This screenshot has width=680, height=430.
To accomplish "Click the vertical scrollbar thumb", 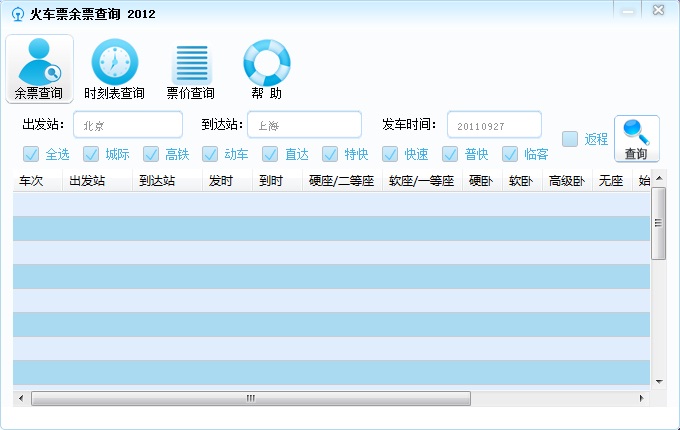I will [x=659, y=223].
